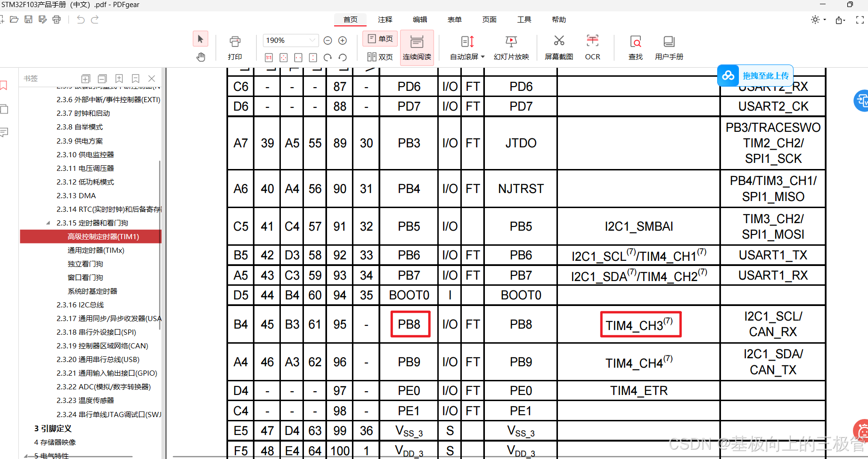Go to bookmark 通用定时器(TIMx)
Image resolution: width=868 pixels, height=459 pixels.
point(96,250)
